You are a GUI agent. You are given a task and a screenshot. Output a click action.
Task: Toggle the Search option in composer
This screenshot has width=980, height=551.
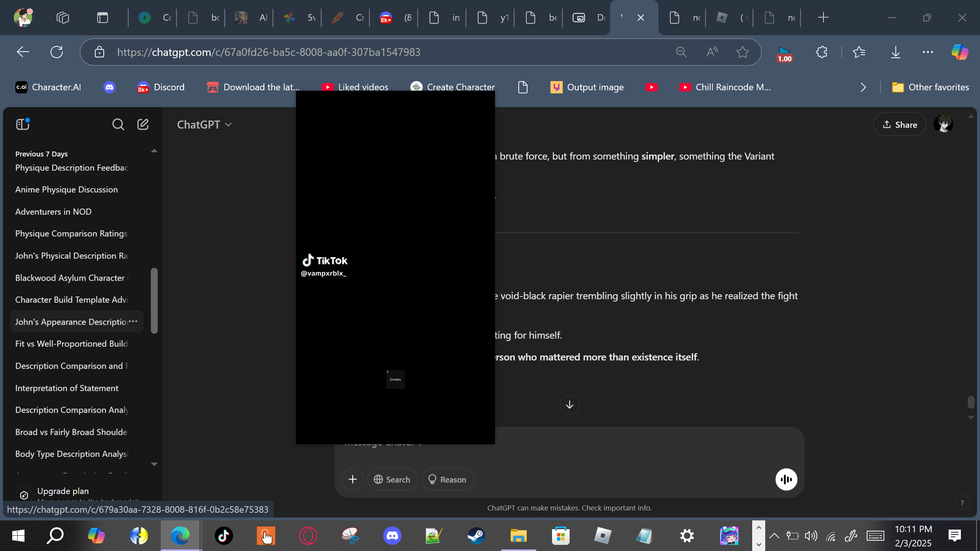coord(392,479)
